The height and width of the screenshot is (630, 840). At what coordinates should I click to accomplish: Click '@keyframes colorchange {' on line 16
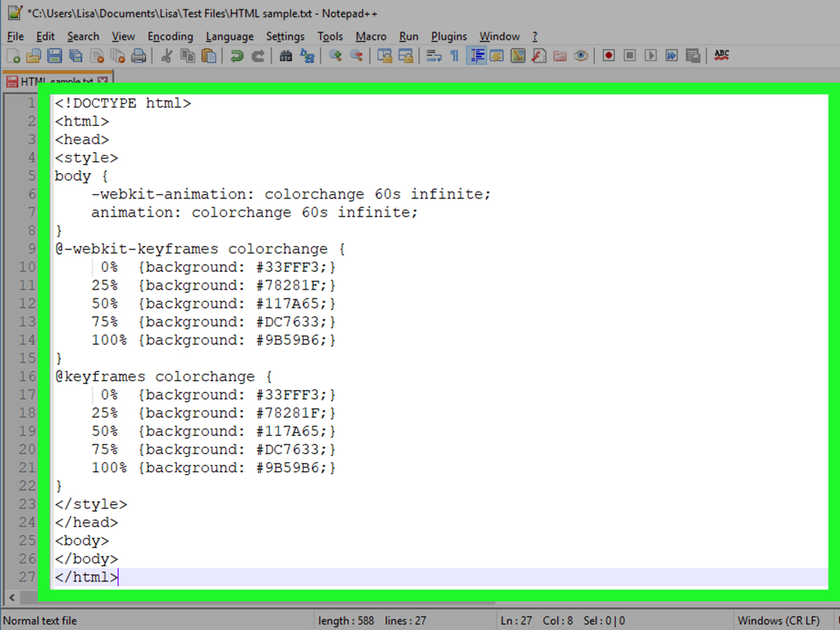click(164, 377)
